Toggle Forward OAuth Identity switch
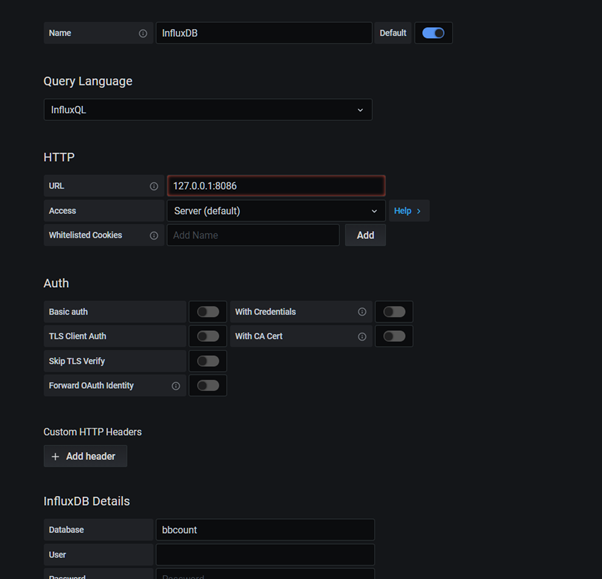The height and width of the screenshot is (579, 602). tap(208, 385)
